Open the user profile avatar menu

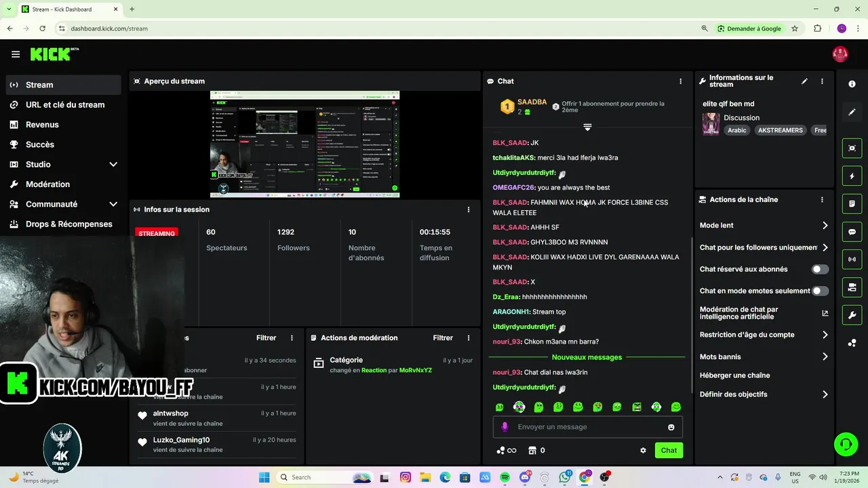840,54
